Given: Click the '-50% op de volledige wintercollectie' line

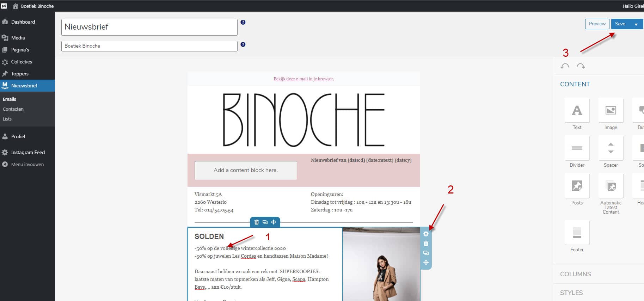Looking at the screenshot, I should point(240,248).
